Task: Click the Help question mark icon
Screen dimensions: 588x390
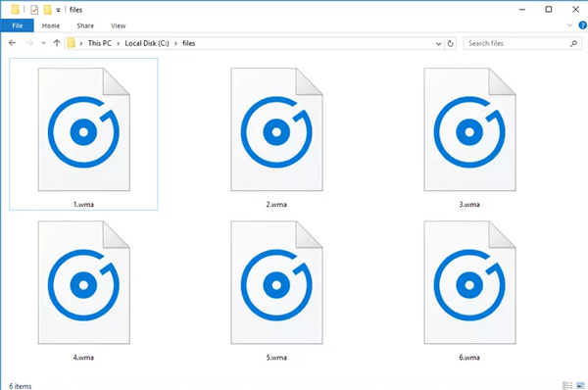Action: (x=582, y=25)
